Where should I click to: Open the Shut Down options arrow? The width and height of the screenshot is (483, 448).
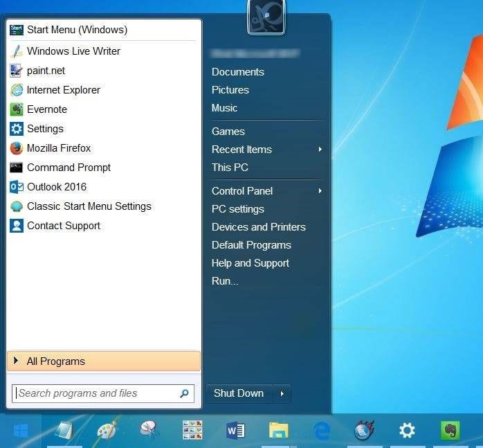tap(282, 394)
